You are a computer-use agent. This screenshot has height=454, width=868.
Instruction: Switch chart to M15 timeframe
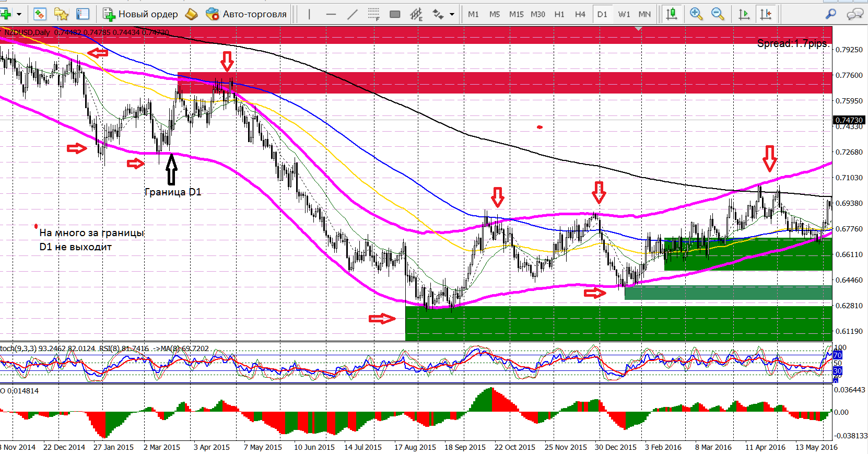click(517, 14)
